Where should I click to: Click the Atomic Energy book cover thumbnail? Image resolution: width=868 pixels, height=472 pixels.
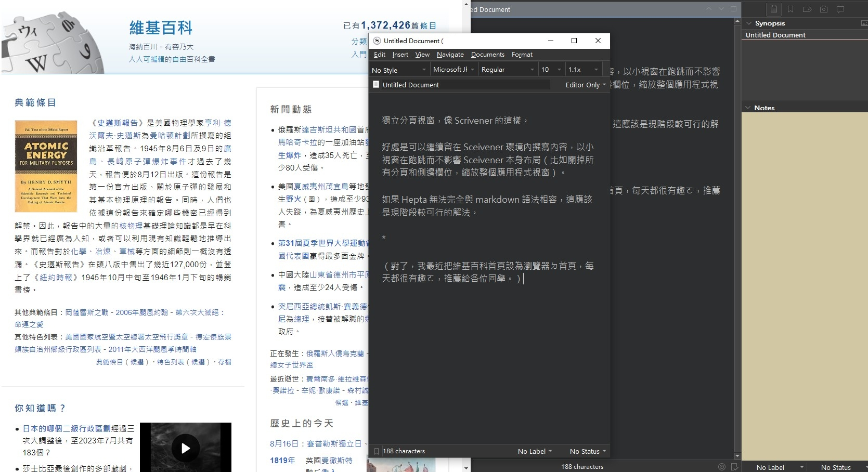[x=46, y=166]
